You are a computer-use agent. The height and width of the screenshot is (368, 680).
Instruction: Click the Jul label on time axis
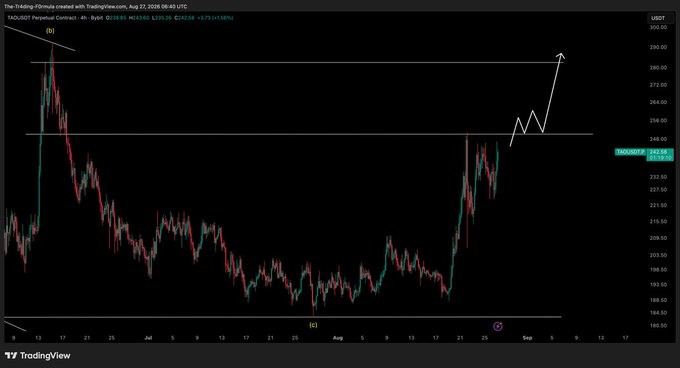click(x=148, y=338)
